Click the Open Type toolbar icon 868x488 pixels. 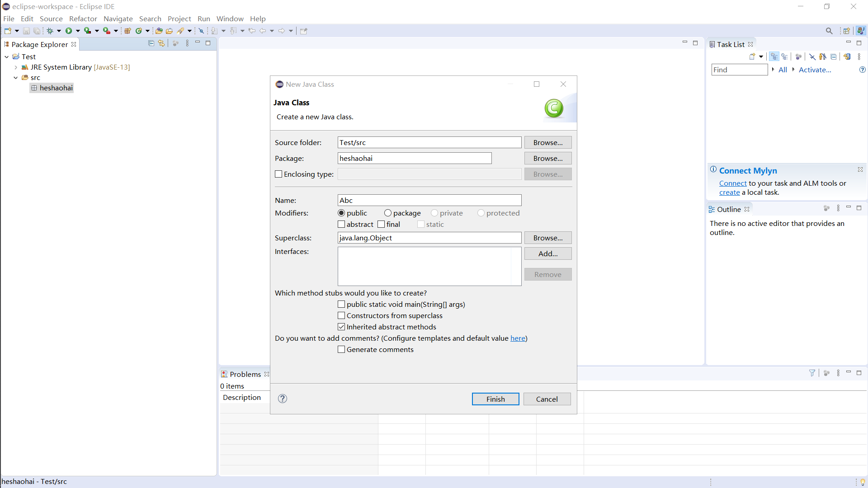click(159, 31)
